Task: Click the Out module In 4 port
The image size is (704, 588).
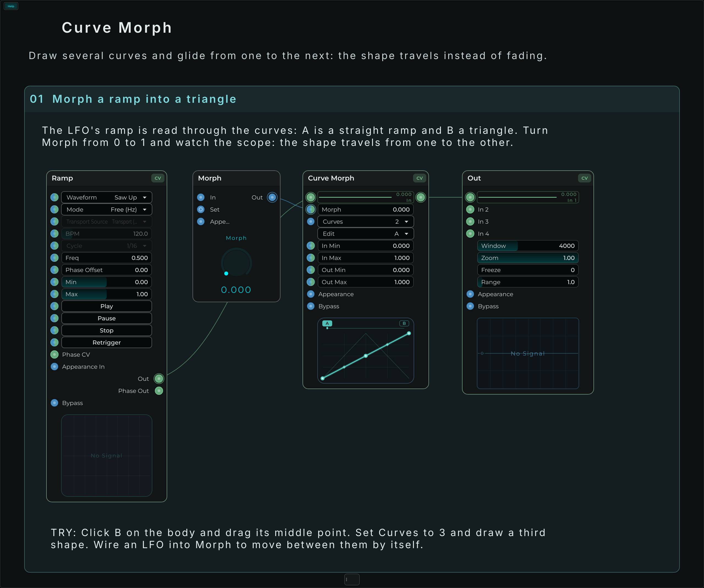Action: click(x=470, y=234)
